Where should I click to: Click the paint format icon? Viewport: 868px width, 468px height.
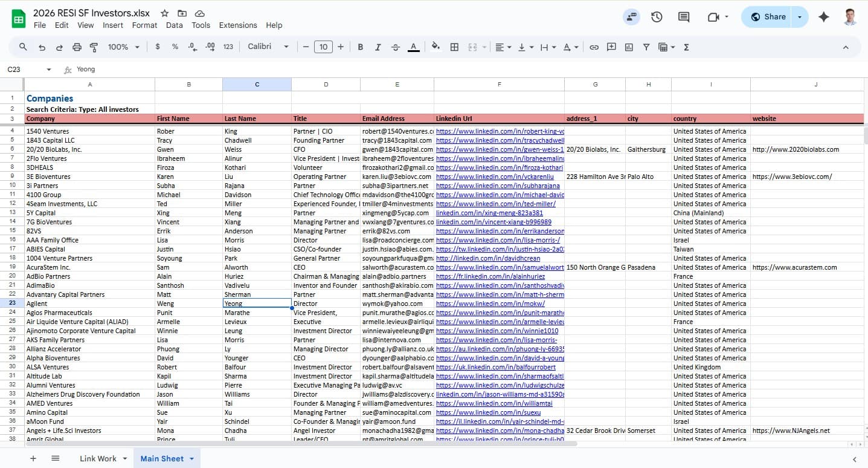click(94, 47)
